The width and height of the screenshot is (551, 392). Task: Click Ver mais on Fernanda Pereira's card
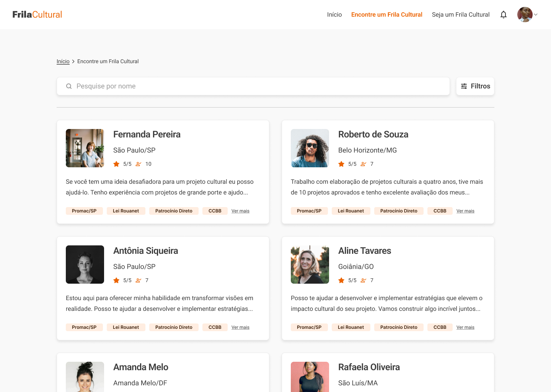[x=240, y=211]
